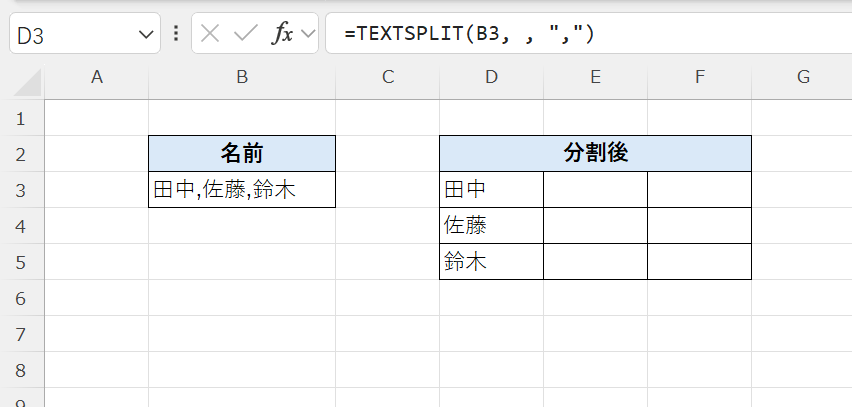
Task: Expand the dropdown arrow beside the fx icon
Action: [307, 34]
